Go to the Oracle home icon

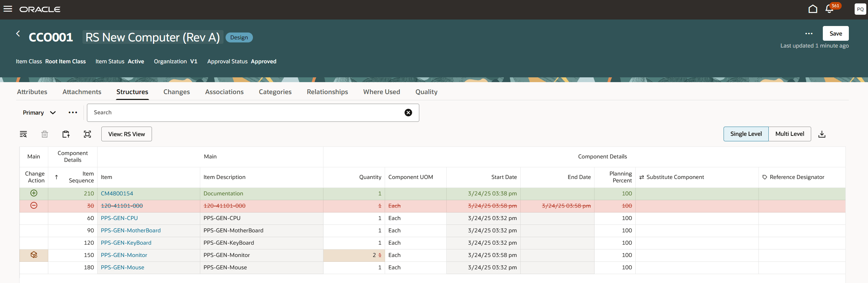(813, 9)
